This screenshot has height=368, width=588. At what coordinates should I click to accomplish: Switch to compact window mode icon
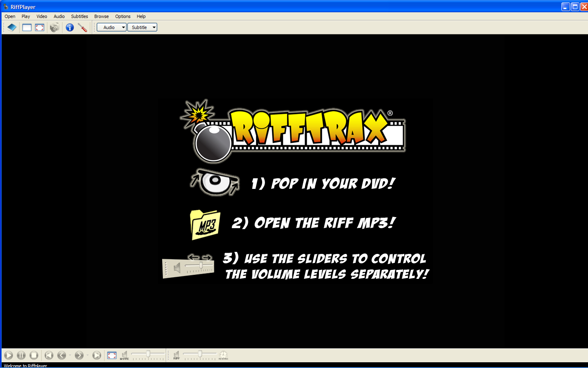coord(27,27)
